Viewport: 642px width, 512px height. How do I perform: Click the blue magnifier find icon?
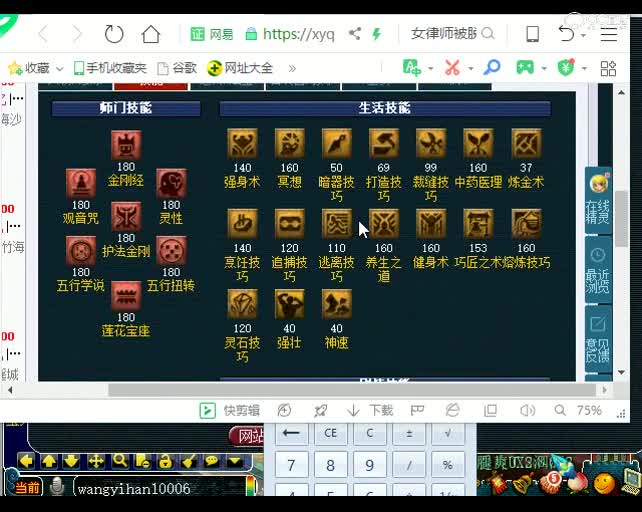pyautogui.click(x=492, y=68)
